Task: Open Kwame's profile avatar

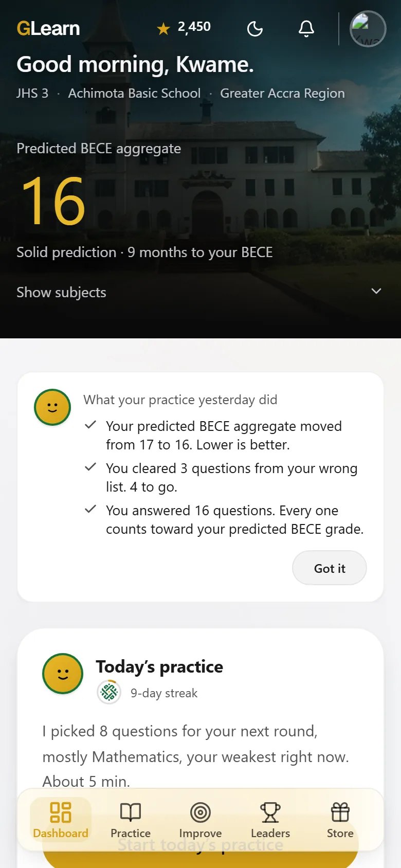Action: click(368, 29)
